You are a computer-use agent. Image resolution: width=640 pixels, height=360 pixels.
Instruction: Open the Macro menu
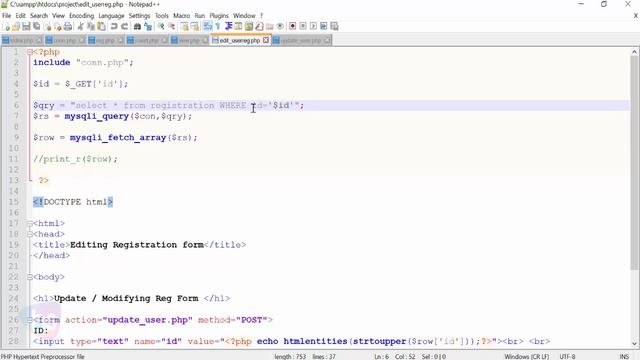182,16
